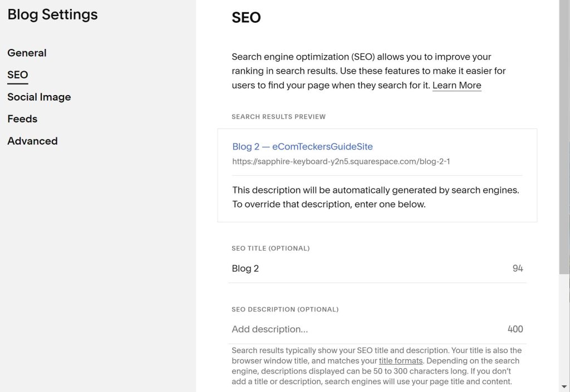This screenshot has width=570, height=392.
Task: Click the SEO Description (Optional) label
Action: [285, 309]
